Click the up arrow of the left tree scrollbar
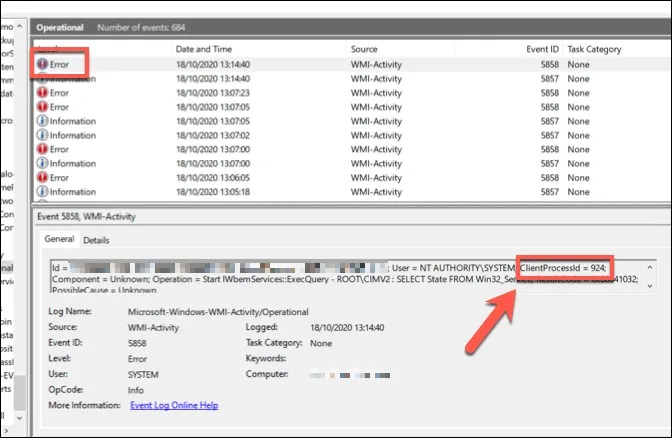 point(20,27)
